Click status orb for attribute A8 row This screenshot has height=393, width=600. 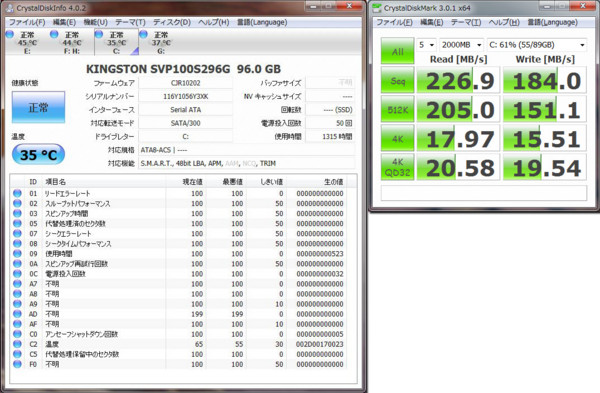(17, 294)
